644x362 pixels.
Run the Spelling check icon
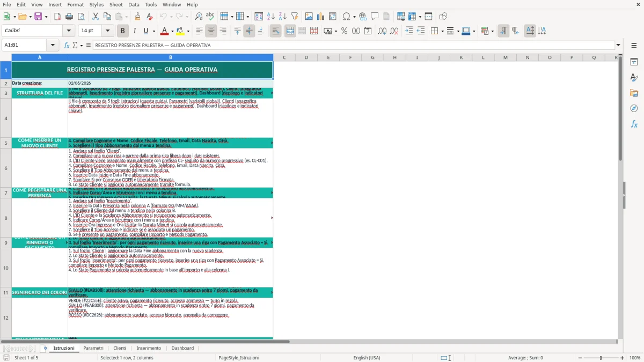click(x=210, y=17)
